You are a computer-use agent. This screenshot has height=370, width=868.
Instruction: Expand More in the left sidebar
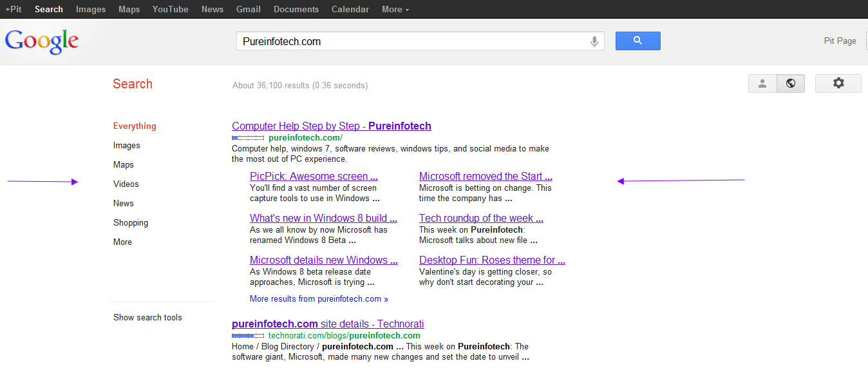122,242
